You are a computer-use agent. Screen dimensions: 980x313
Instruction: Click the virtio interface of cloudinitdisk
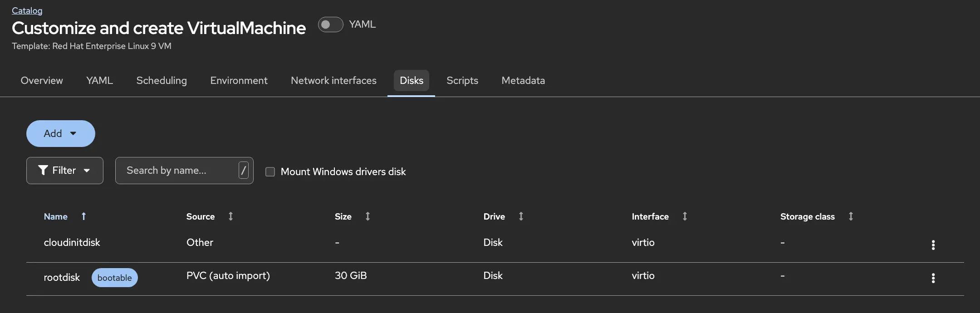(x=643, y=242)
